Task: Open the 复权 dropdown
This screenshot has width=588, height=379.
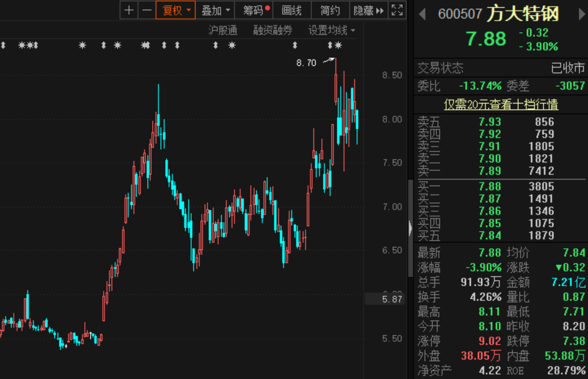Action: coord(175,10)
